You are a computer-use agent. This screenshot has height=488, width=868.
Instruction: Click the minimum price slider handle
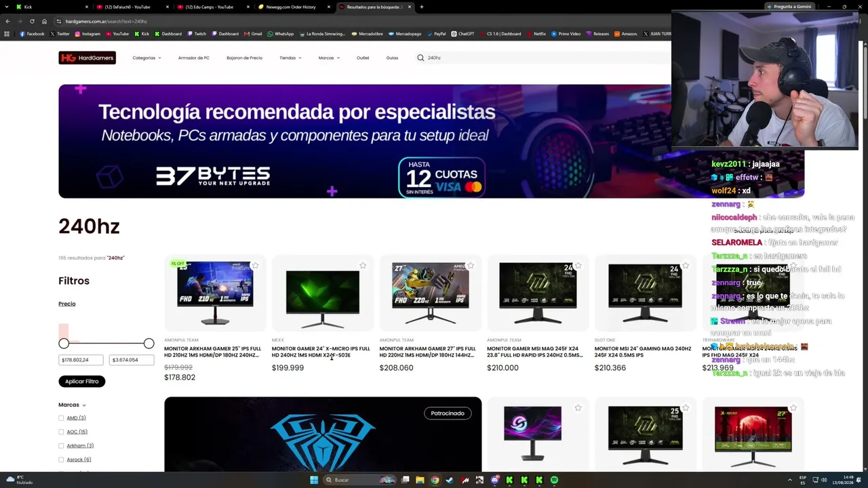pyautogui.click(x=64, y=344)
